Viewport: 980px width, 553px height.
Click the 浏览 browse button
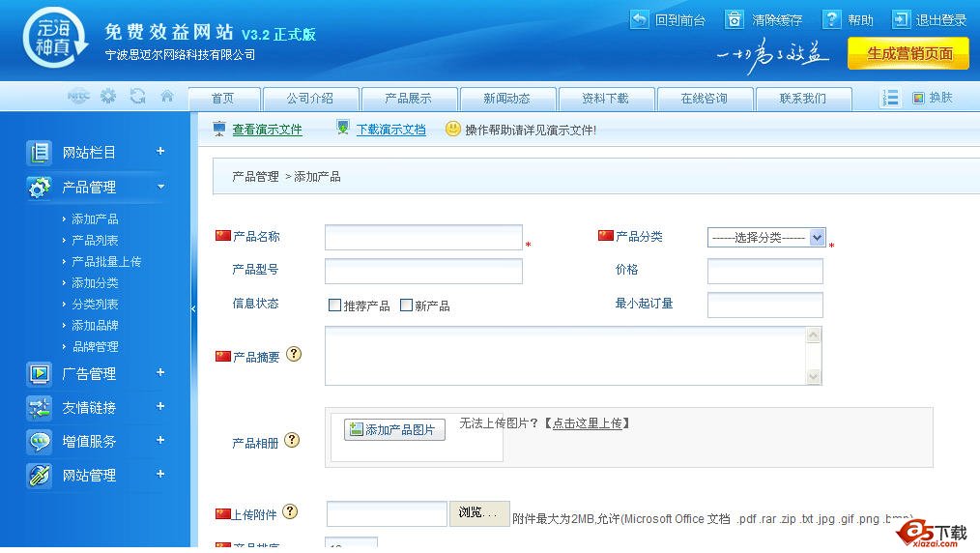[x=478, y=513]
